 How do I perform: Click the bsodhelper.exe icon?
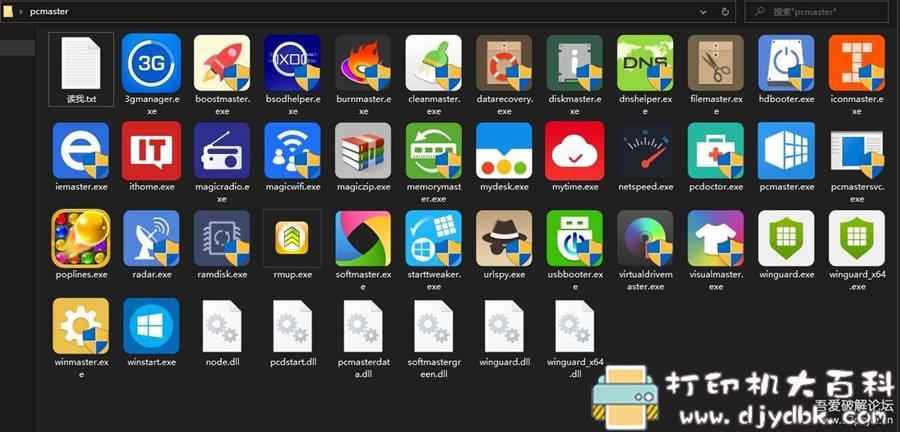(x=293, y=63)
